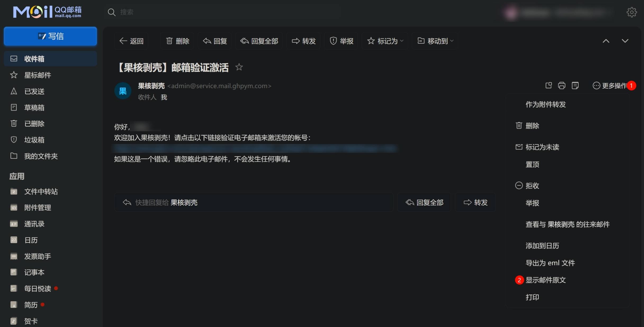Viewport: 644px width, 327px height.
Task: Open mail settings gear
Action: 632,12
